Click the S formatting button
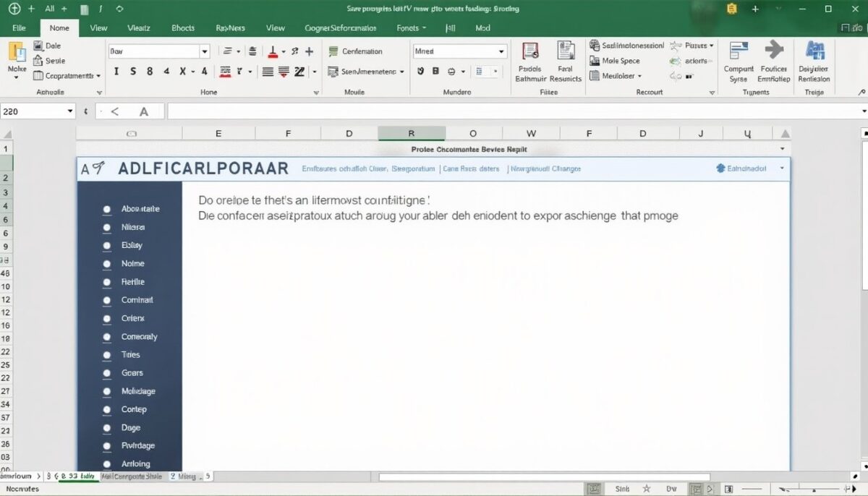The height and width of the screenshot is (496, 868). point(134,72)
